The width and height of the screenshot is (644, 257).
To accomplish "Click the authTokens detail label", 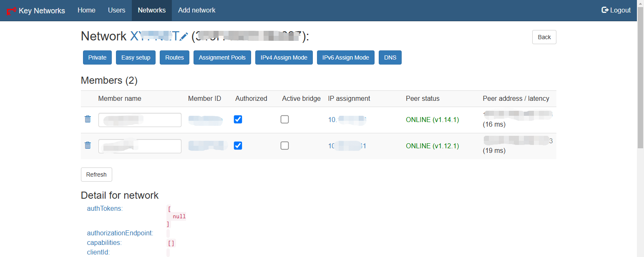I will click(x=105, y=209).
